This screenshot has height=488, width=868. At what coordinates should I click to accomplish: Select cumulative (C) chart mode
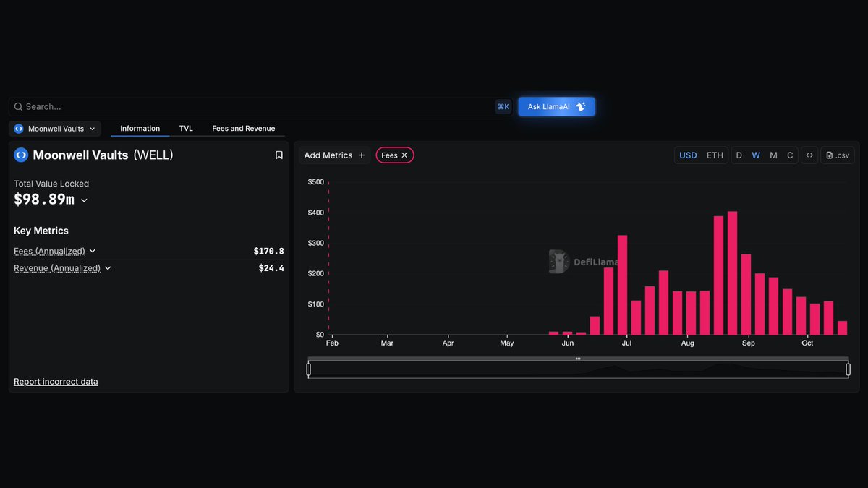coord(790,155)
